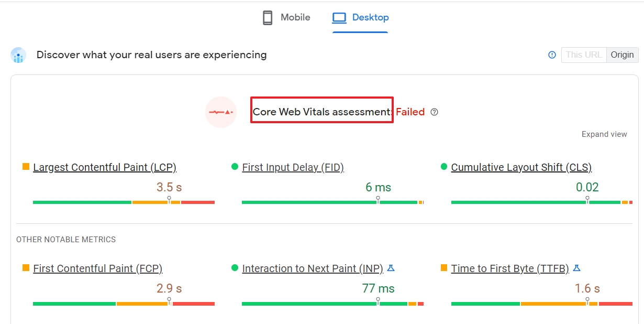
Task: Open the Interaction to Next Paint link
Action: pyautogui.click(x=313, y=268)
